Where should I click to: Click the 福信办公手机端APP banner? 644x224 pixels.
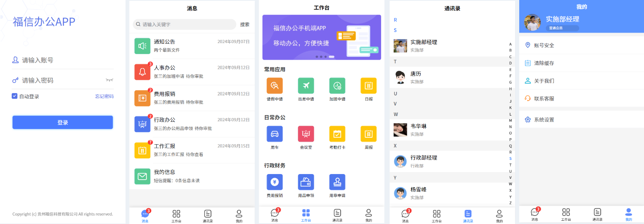pyautogui.click(x=322, y=37)
